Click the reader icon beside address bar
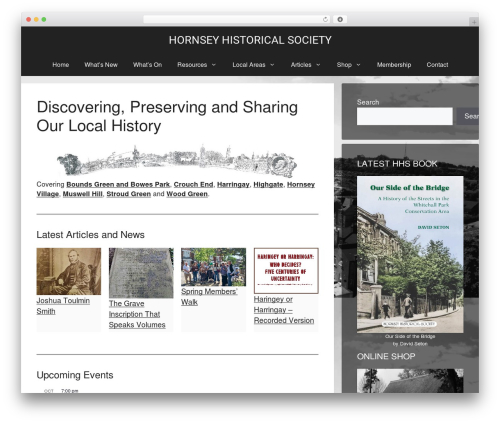 coord(340,19)
